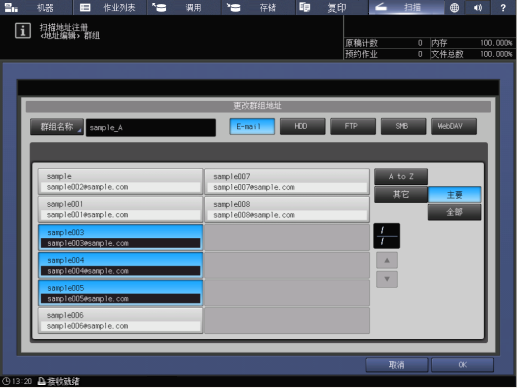
Task: Select the sample008 address entry
Action: click(287, 209)
